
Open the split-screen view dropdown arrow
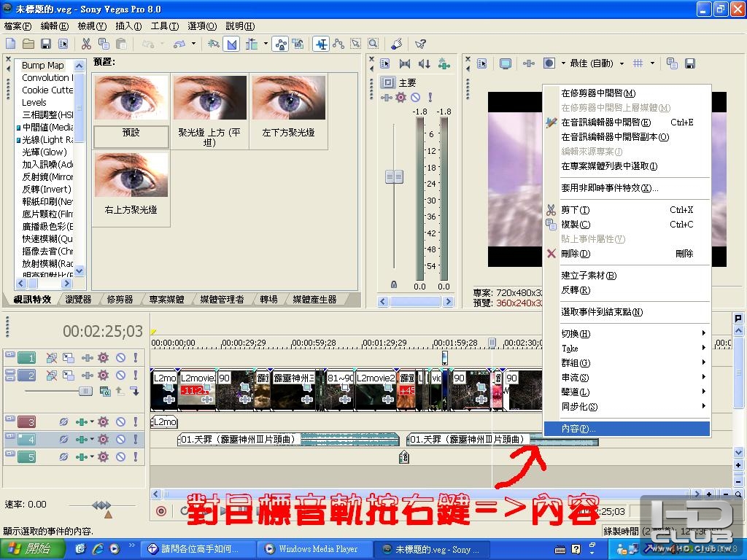pos(563,63)
